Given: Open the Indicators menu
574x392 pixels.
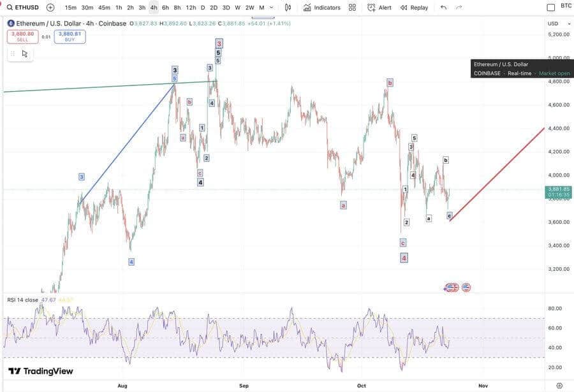Looking at the screenshot, I should tap(321, 8).
